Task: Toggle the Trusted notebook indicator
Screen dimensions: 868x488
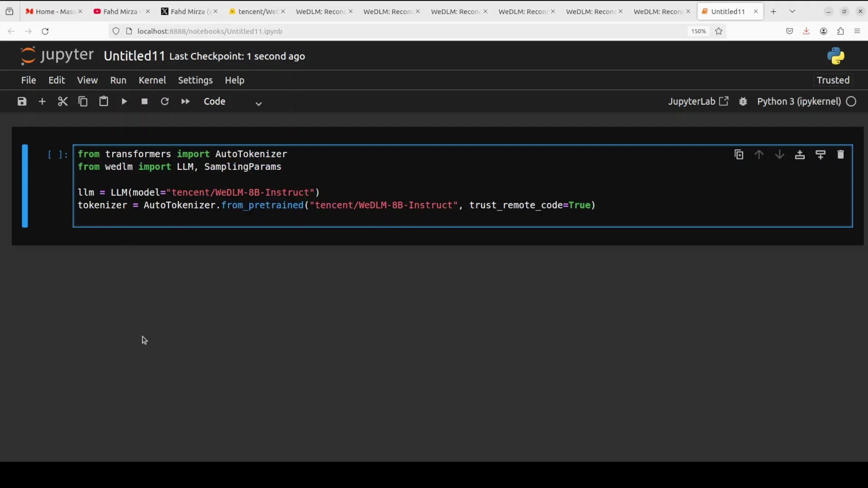Action: pos(833,80)
